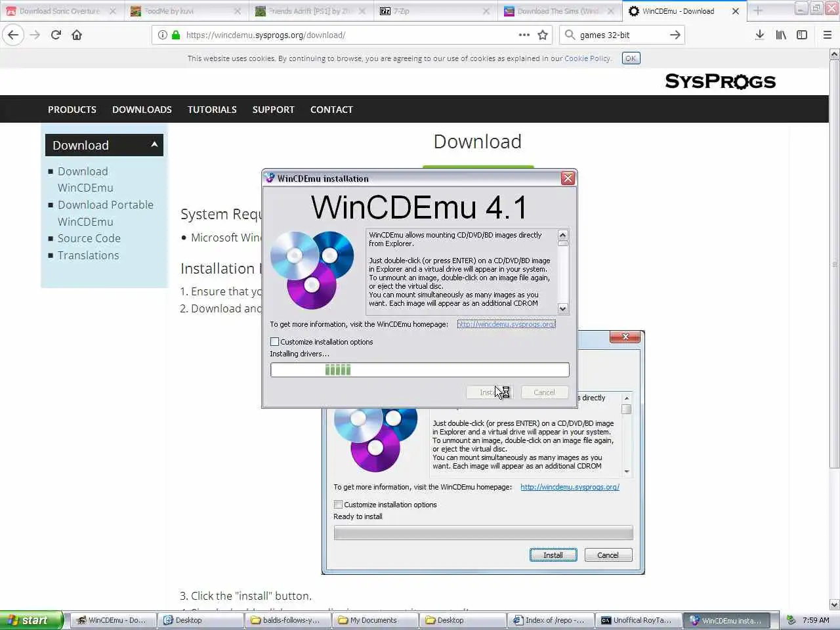Click the wincdemu.sysprogs.org homepage link in installer
This screenshot has height=630, width=840.
(506, 324)
